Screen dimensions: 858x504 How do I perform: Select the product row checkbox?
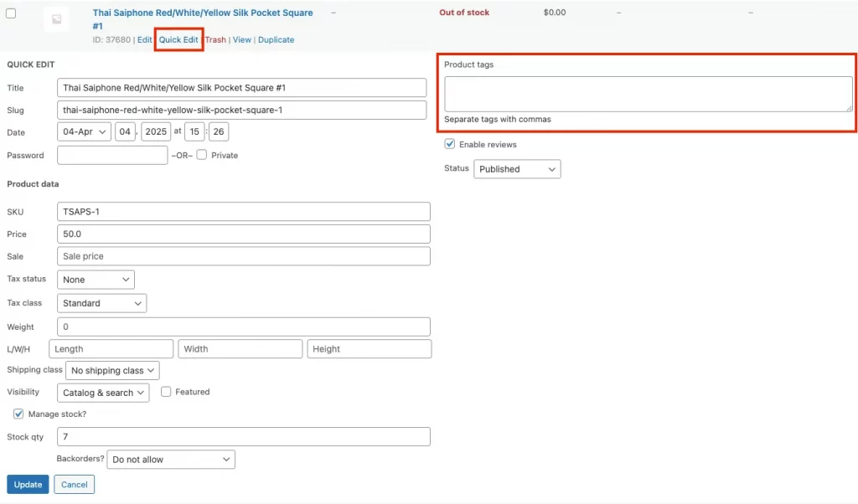[11, 13]
